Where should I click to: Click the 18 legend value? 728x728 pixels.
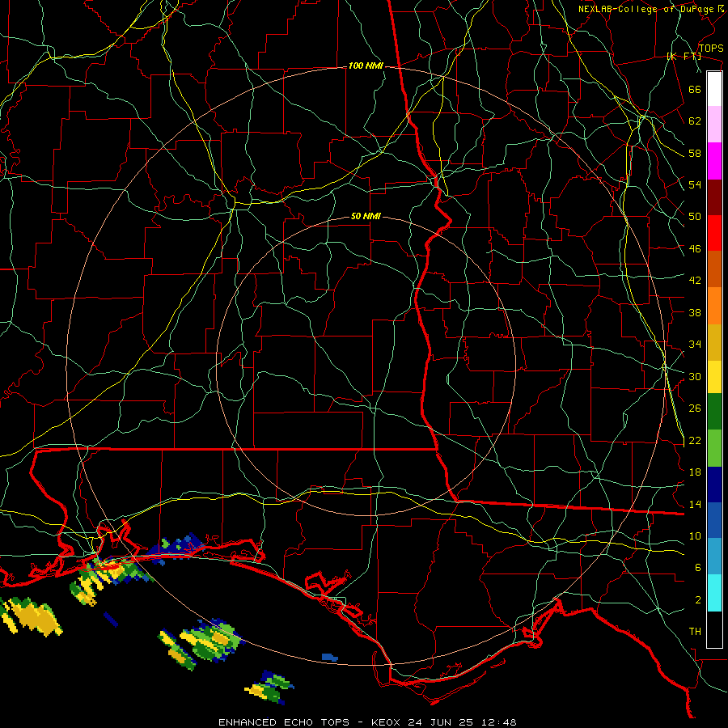tap(695, 472)
